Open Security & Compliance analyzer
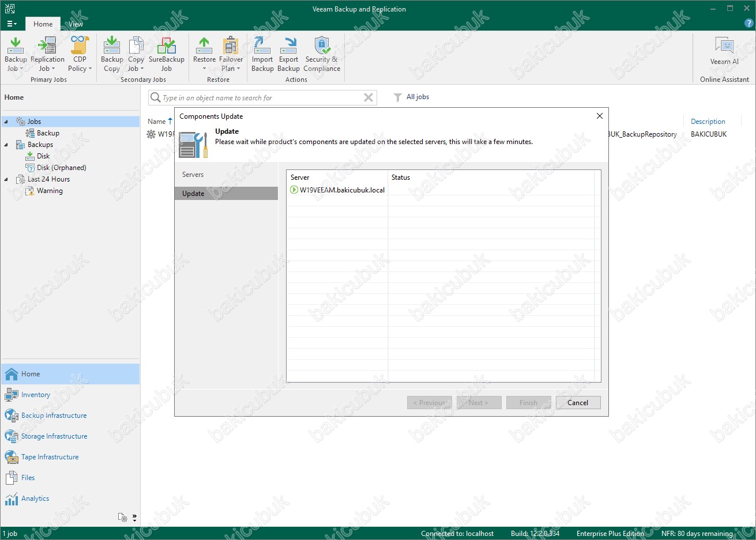This screenshot has width=756, height=540. [x=322, y=55]
